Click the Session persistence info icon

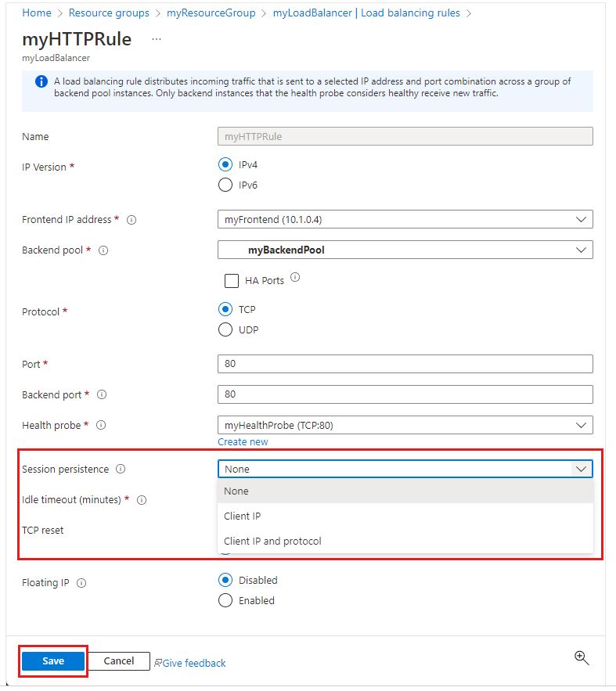[x=121, y=470]
